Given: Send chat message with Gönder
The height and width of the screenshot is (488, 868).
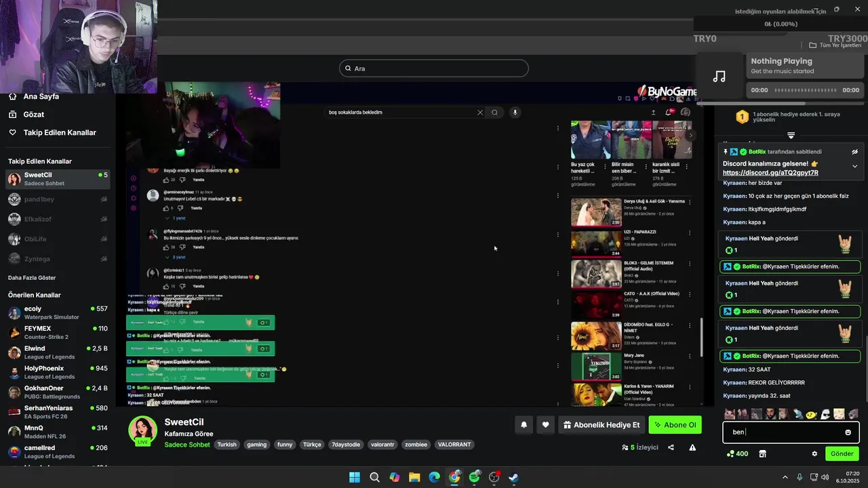Looking at the screenshot, I should (x=842, y=454).
